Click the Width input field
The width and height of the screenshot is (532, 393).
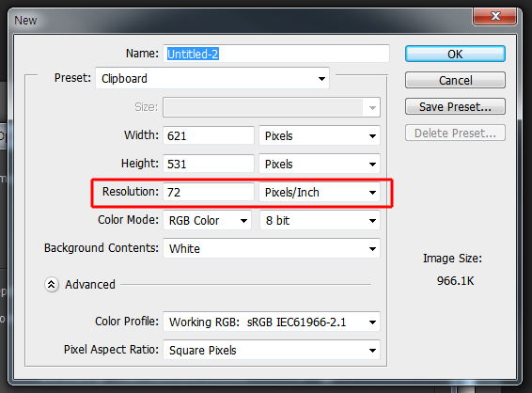[209, 135]
